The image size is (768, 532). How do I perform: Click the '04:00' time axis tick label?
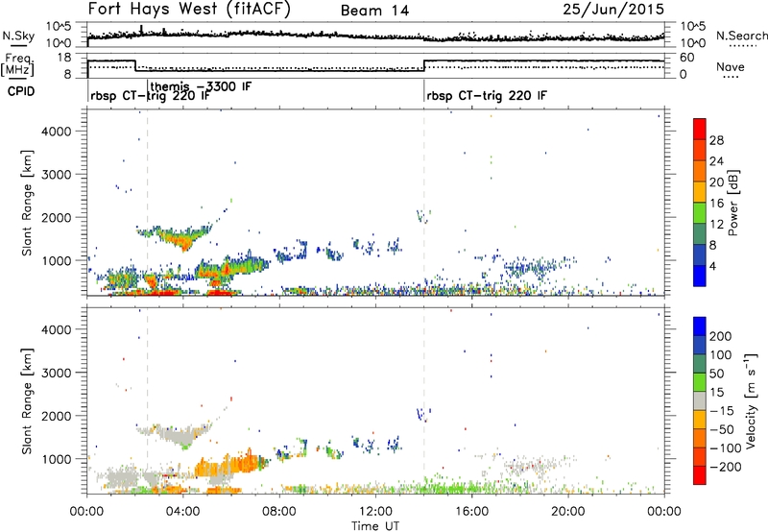click(183, 512)
